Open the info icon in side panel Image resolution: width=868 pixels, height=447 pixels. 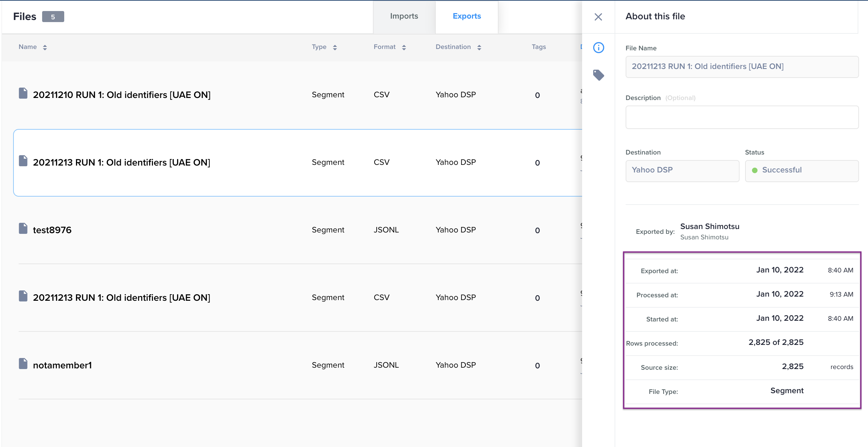tap(598, 48)
